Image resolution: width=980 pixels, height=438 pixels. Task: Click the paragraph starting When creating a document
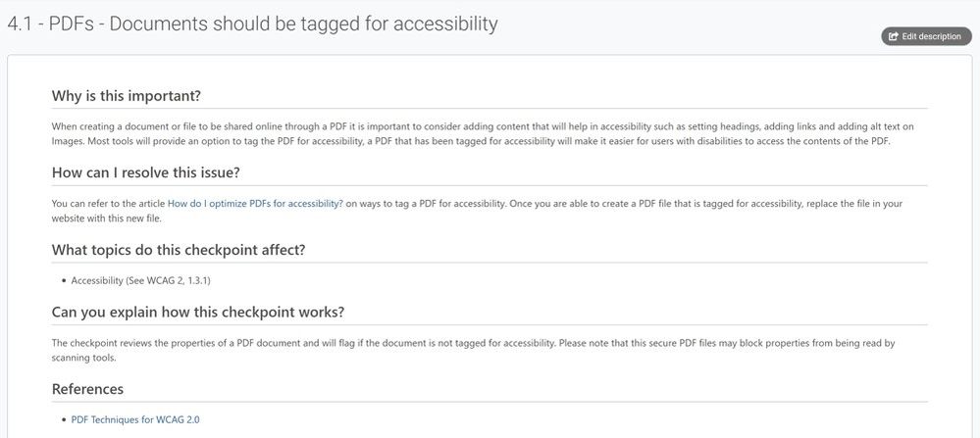pos(483,133)
